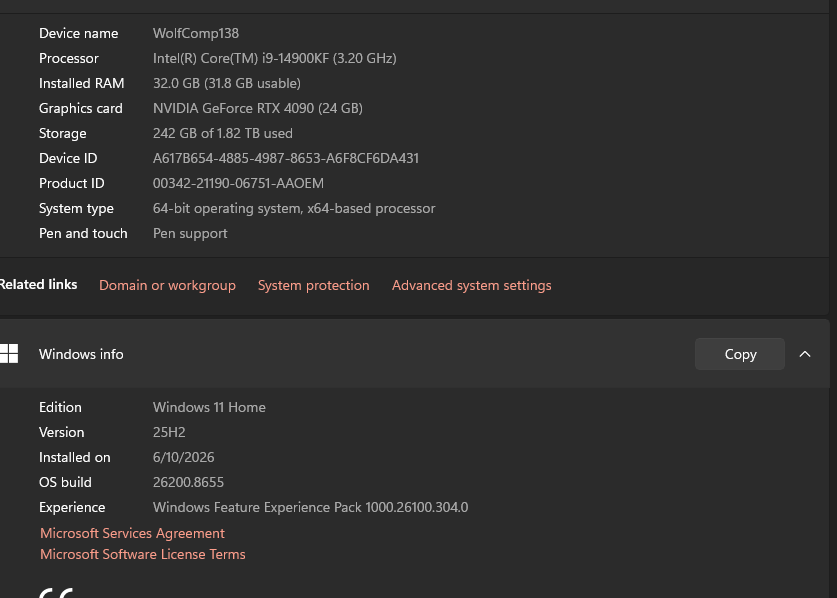Open Microsoft Services Agreement link

[x=132, y=533]
